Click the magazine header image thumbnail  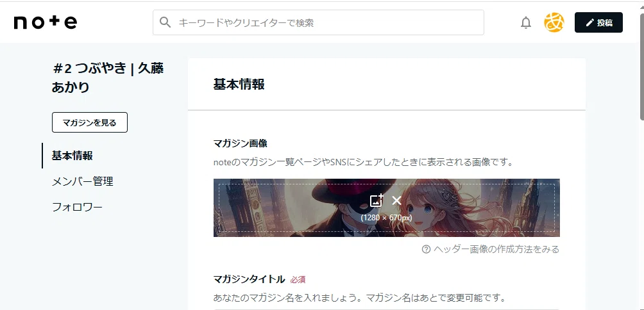tap(387, 208)
